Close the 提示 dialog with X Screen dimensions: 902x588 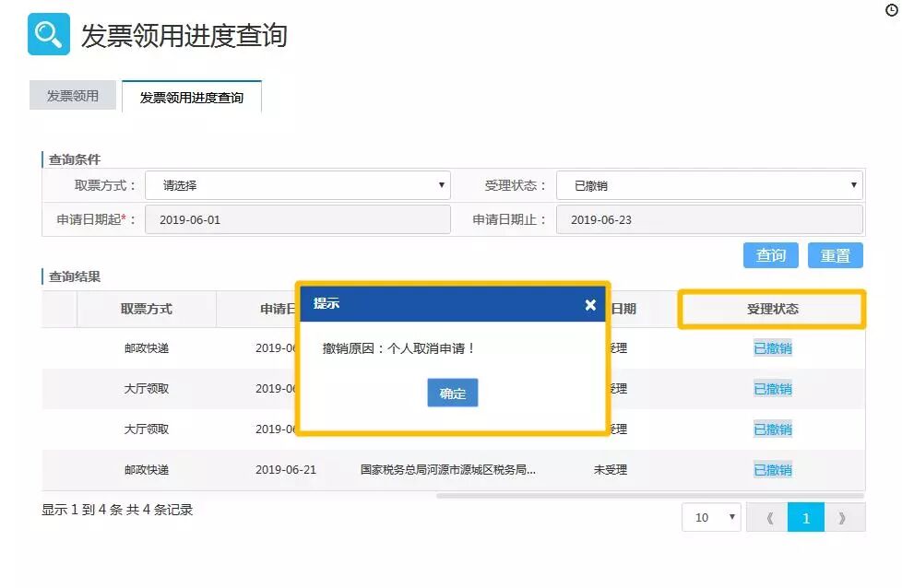[590, 305]
